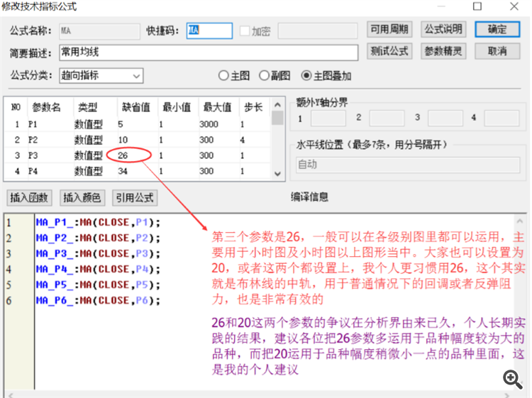Click code editor scroll up arrow
532x398 pixels.
pos(519,221)
